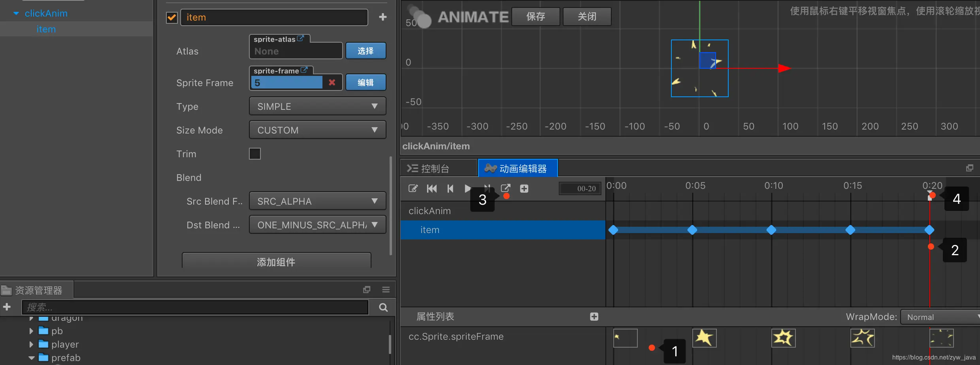Click the 保存 button in the scene view
Viewport: 980px width, 365px height.
pos(536,17)
